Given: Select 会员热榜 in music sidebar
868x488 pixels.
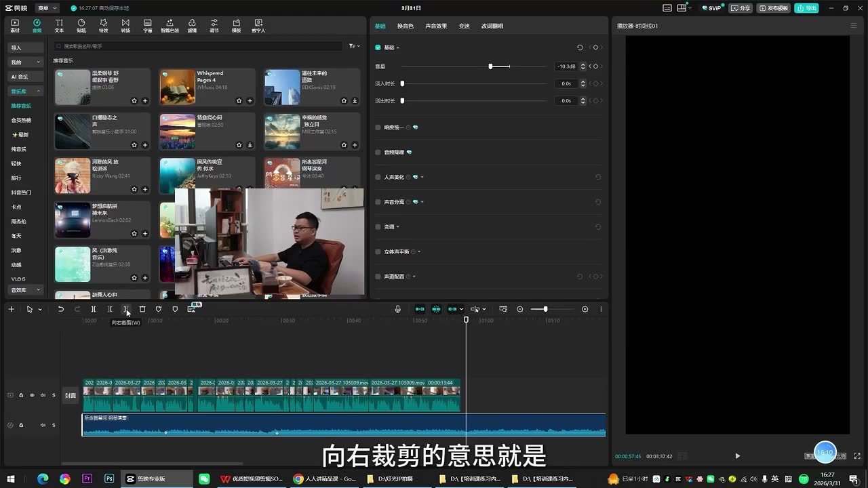Looking at the screenshot, I should (21, 120).
